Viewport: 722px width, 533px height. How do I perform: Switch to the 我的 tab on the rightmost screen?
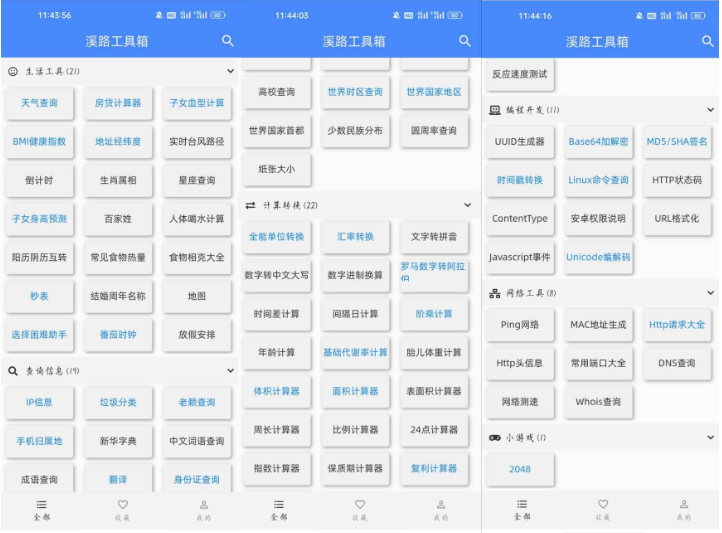[x=683, y=505]
